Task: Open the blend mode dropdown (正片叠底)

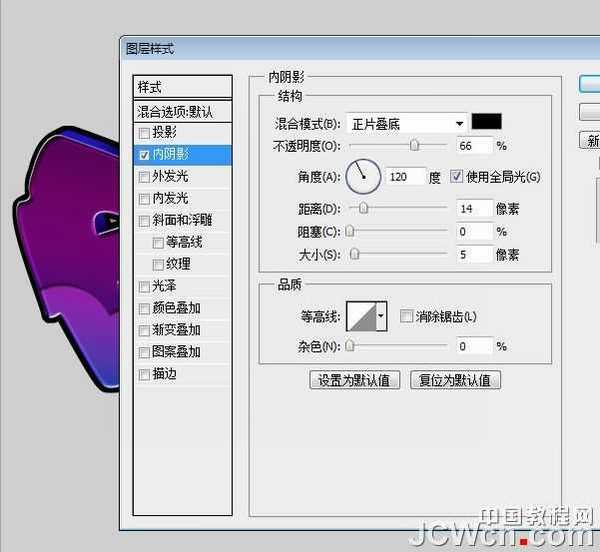Action: pos(407,123)
